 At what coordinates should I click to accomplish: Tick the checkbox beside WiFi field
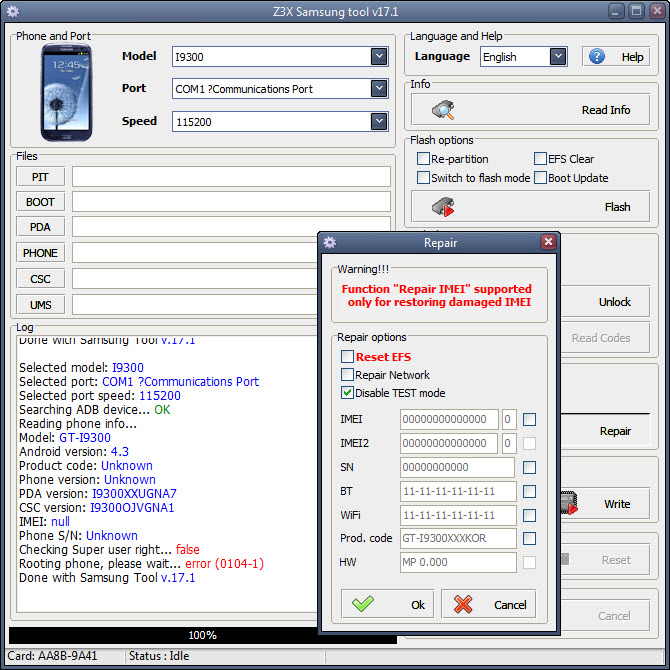coord(529,515)
